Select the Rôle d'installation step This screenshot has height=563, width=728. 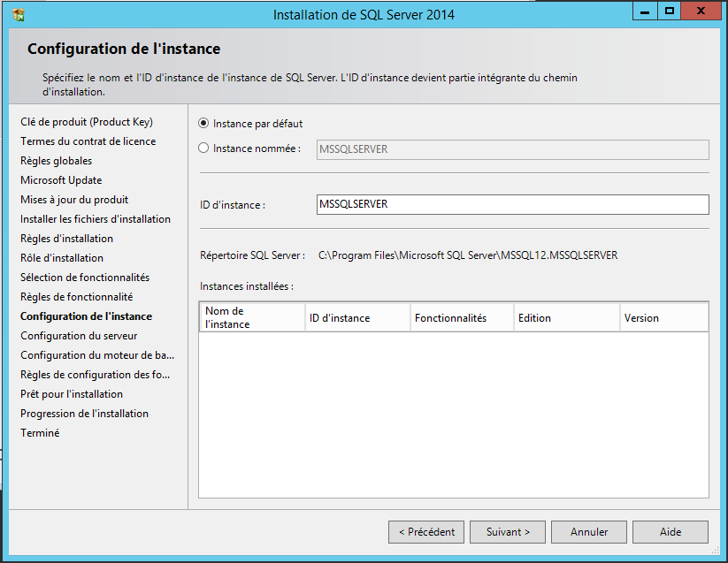pos(62,258)
